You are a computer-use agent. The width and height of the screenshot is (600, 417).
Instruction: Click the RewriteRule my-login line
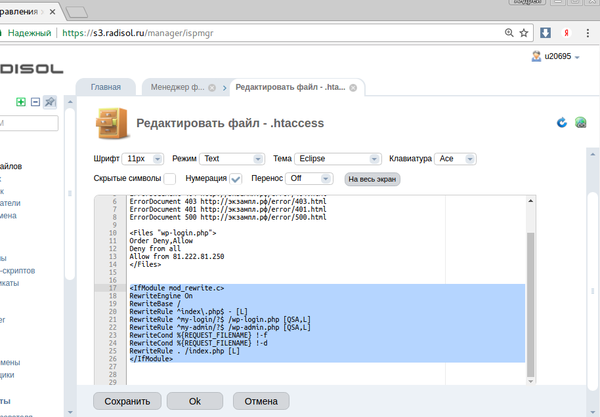coord(220,319)
